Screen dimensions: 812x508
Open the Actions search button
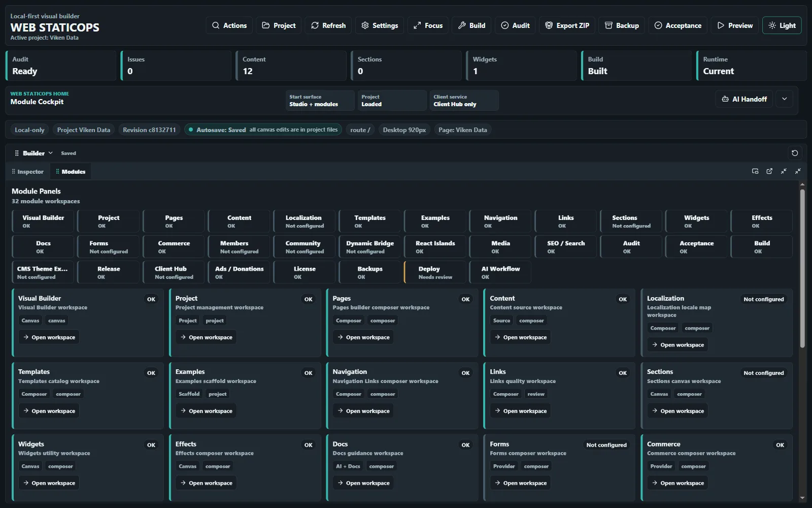pyautogui.click(x=229, y=25)
